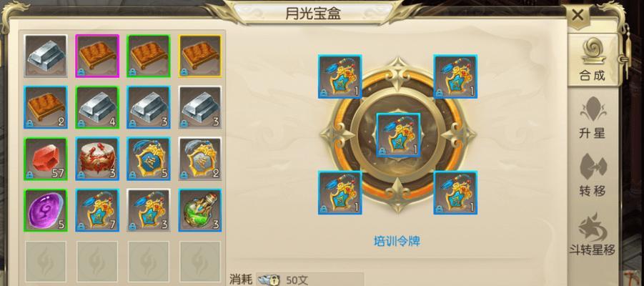Remove the top-left synthesis slot token

(x=340, y=77)
